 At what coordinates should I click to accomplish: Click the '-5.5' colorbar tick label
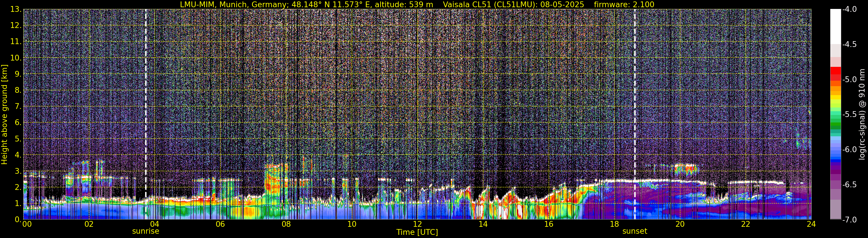pyautogui.click(x=849, y=114)
